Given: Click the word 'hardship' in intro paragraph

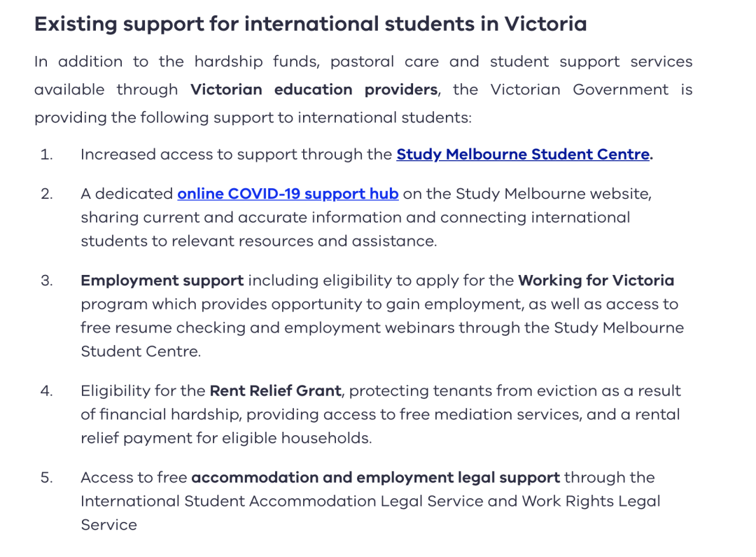Looking at the screenshot, I should [228, 62].
